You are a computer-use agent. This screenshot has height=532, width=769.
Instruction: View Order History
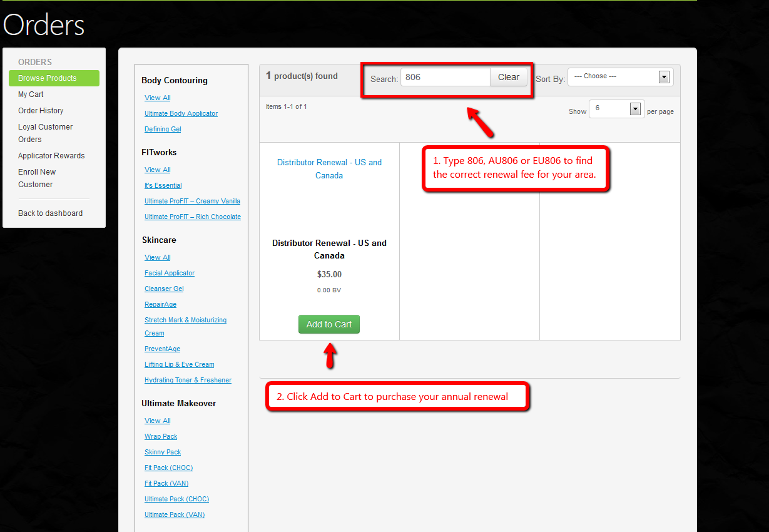click(40, 110)
